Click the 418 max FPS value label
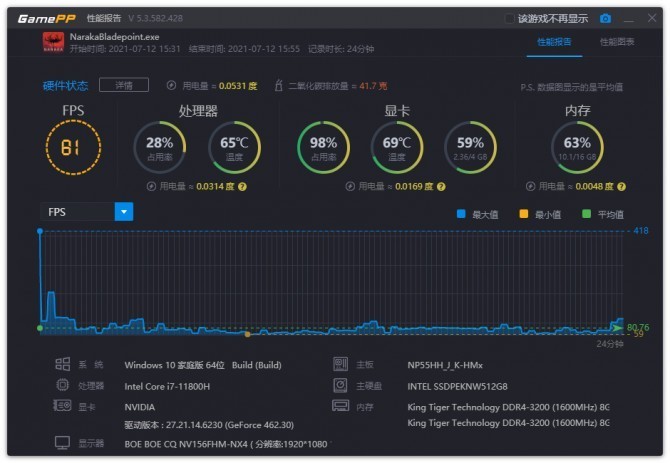The image size is (670, 463). (641, 231)
